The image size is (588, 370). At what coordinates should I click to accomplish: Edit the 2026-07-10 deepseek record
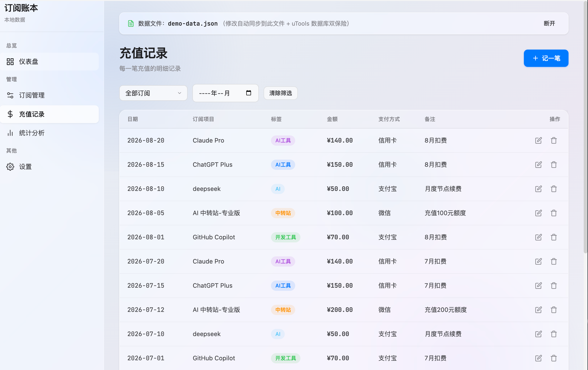[x=538, y=334]
